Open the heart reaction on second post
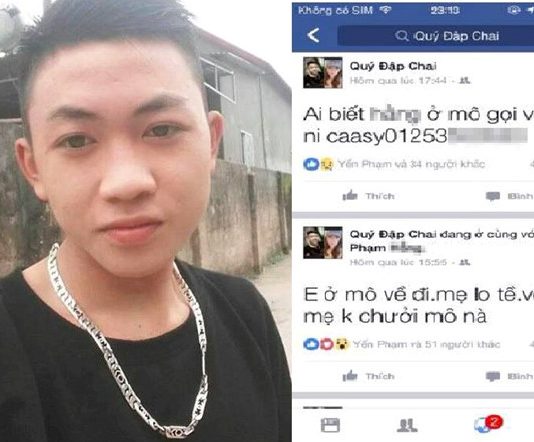 coord(326,344)
